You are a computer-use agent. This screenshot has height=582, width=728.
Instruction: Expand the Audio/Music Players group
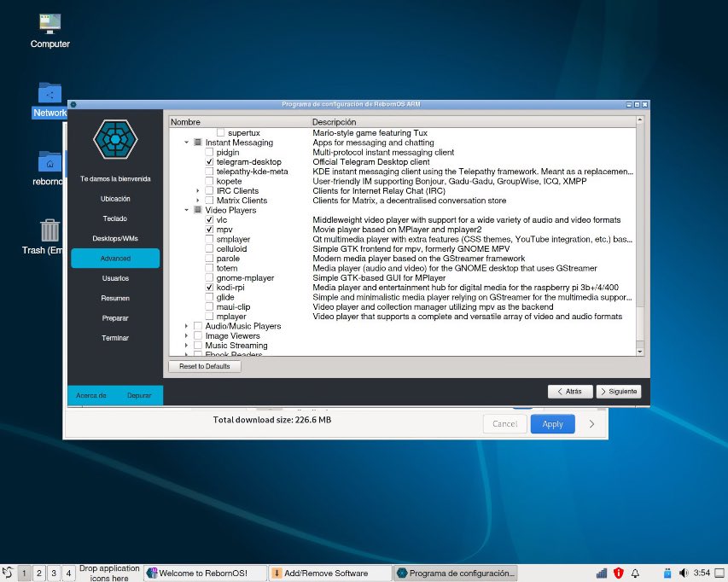pyautogui.click(x=187, y=326)
